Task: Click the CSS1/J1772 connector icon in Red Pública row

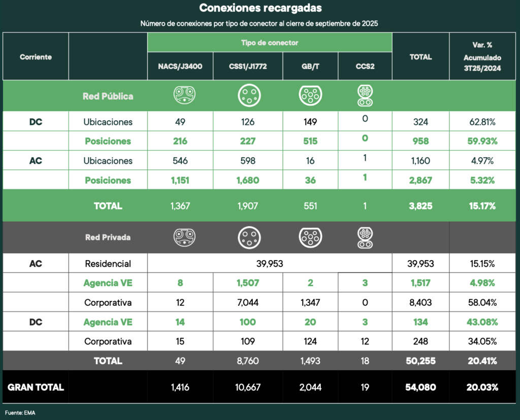Action: (248, 95)
